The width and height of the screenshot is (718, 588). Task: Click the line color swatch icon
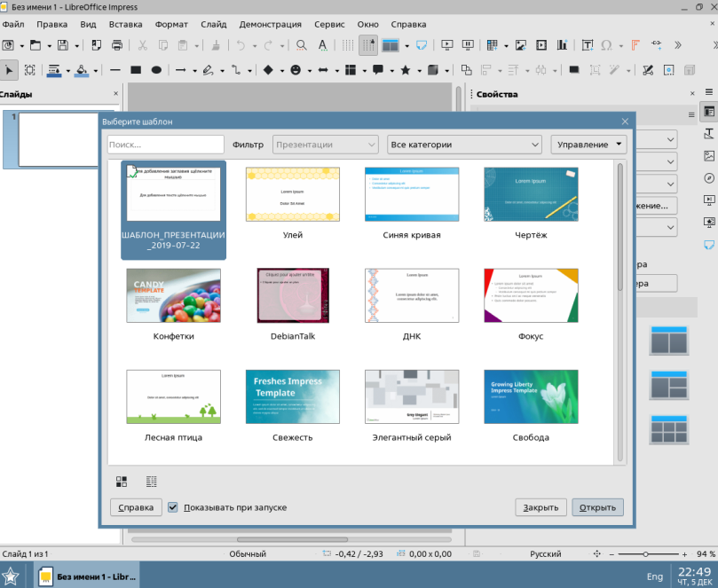(54, 70)
